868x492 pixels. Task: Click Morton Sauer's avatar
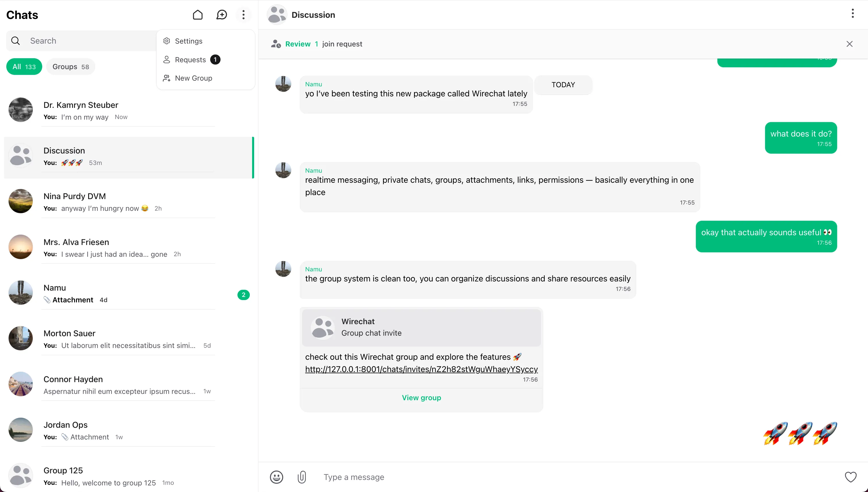coord(21,338)
